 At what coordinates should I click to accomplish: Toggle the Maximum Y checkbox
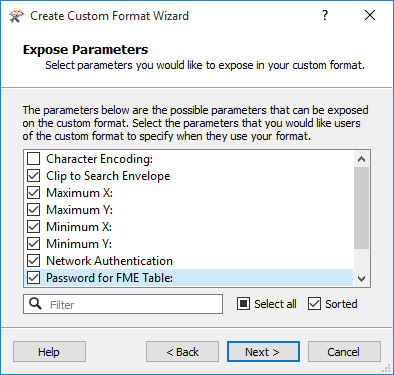tap(34, 210)
